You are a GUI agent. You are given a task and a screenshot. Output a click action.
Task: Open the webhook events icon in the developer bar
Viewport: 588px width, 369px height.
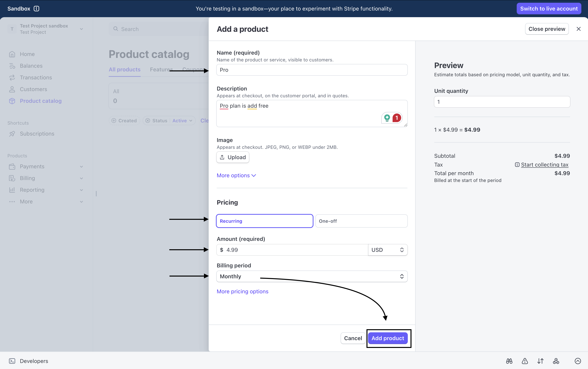pos(556,361)
